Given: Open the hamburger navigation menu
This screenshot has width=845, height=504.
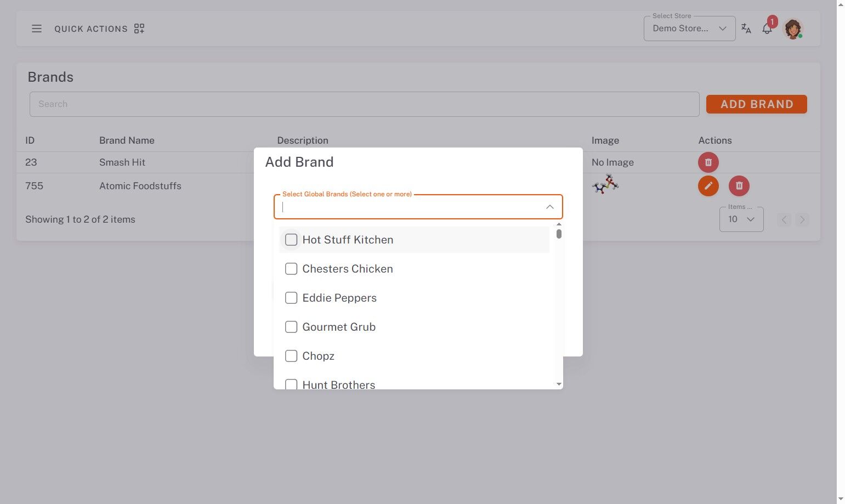Looking at the screenshot, I should pyautogui.click(x=37, y=29).
